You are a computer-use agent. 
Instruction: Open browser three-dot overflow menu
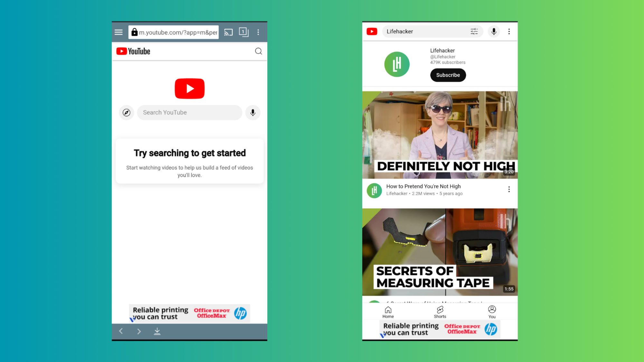259,32
